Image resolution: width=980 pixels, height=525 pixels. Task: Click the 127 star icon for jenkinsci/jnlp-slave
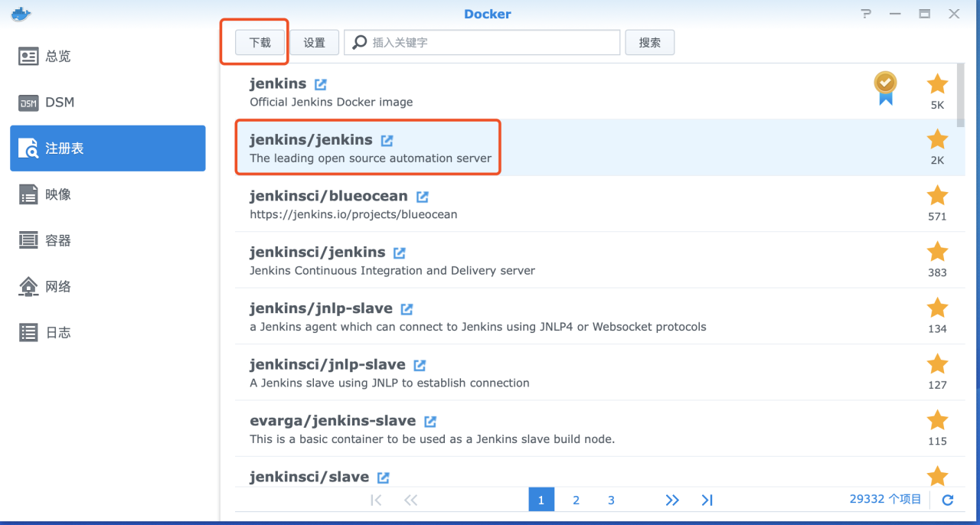click(937, 364)
